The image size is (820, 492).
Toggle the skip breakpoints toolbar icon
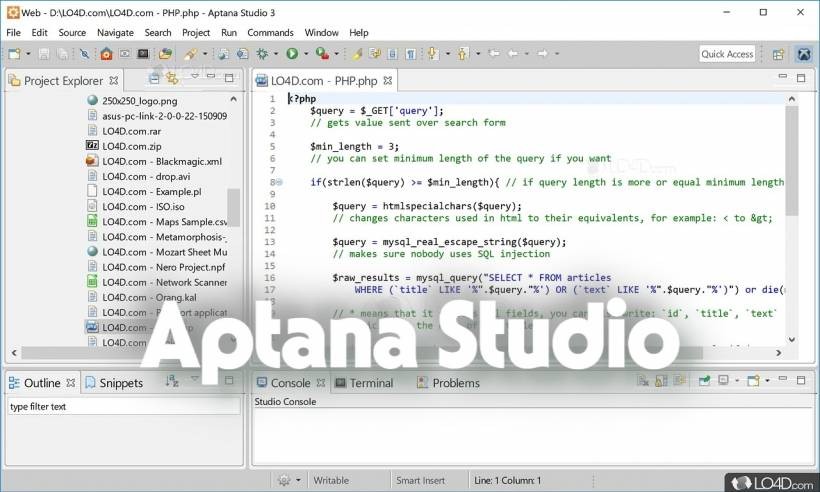click(84, 53)
